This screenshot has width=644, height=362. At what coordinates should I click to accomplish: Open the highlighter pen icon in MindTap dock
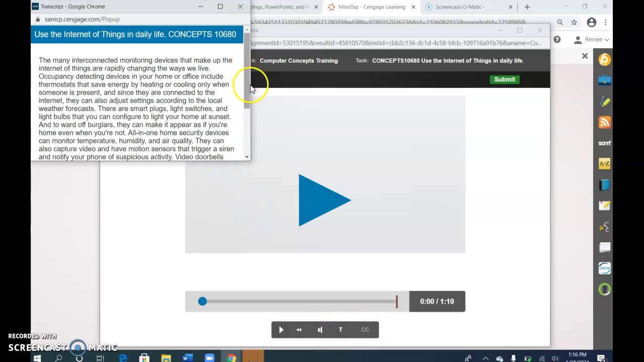click(x=604, y=101)
